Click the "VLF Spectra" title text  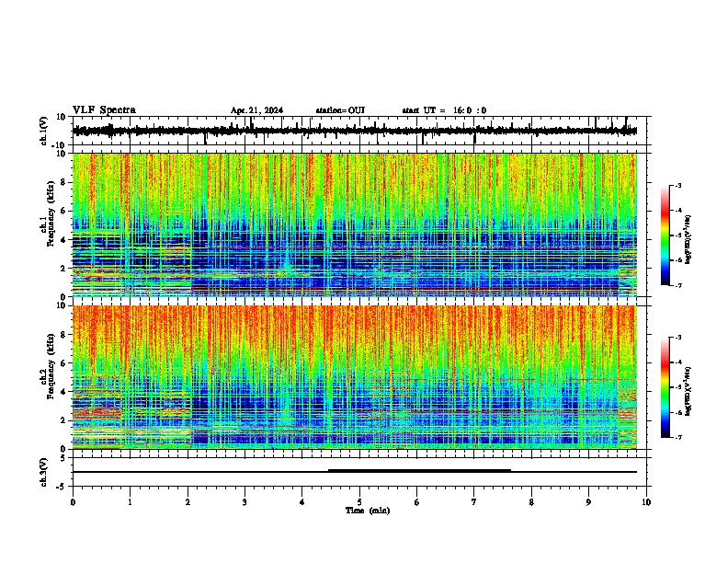point(105,110)
